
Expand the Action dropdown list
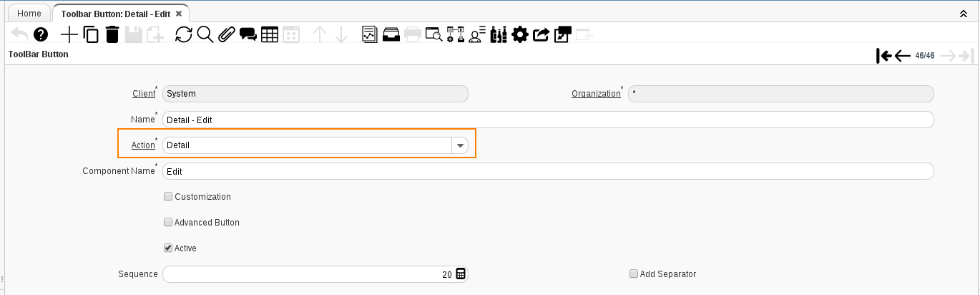click(460, 145)
